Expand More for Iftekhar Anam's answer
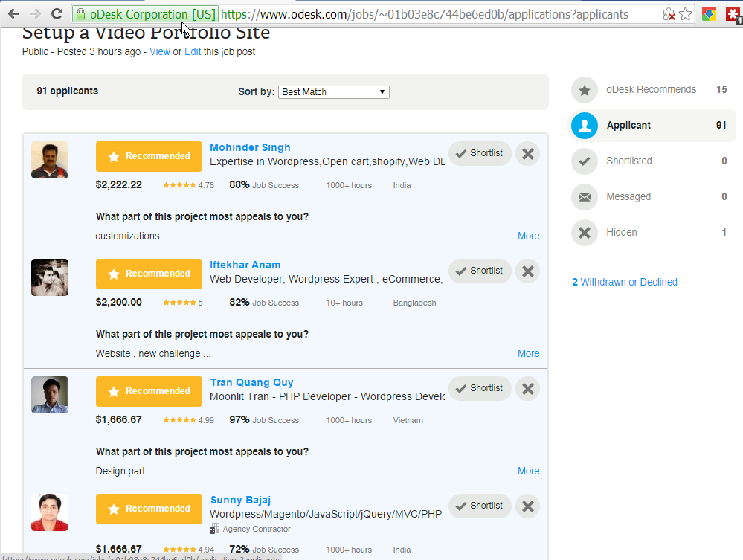Image resolution: width=743 pixels, height=560 pixels. [528, 353]
